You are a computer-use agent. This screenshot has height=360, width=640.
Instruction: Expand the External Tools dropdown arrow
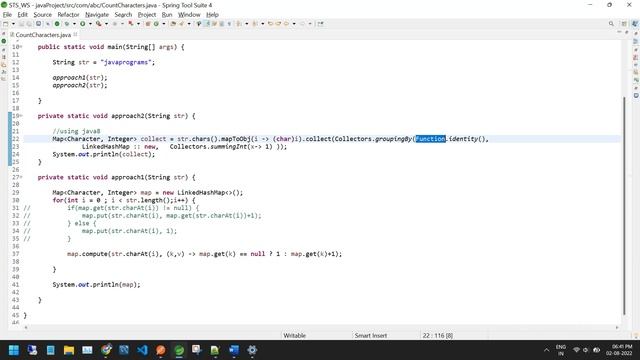click(106, 24)
